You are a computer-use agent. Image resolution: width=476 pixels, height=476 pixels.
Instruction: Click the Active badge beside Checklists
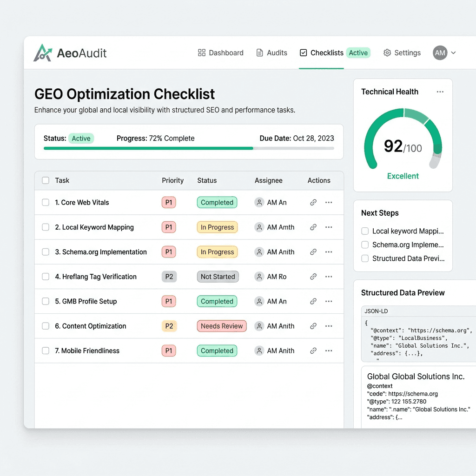[358, 53]
